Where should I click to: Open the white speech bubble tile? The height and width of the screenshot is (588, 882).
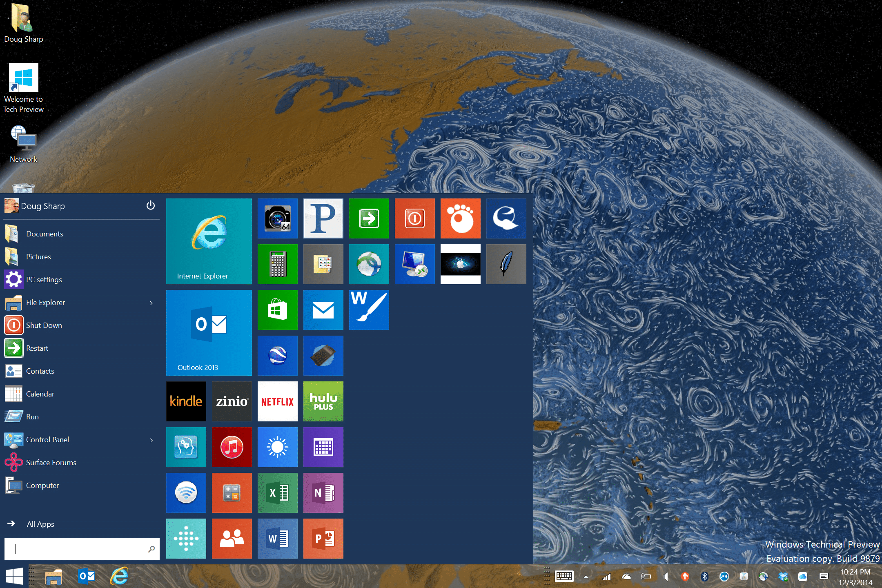506,218
